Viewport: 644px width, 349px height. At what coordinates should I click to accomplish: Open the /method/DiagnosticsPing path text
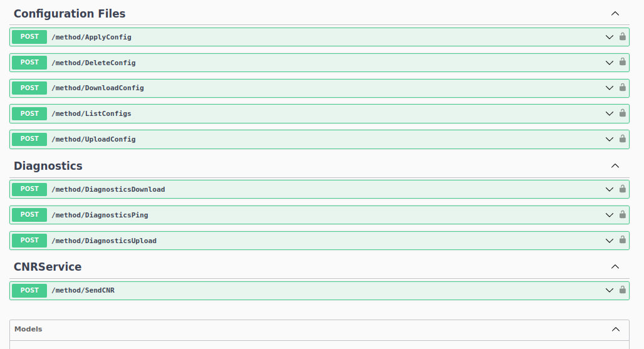(x=100, y=215)
